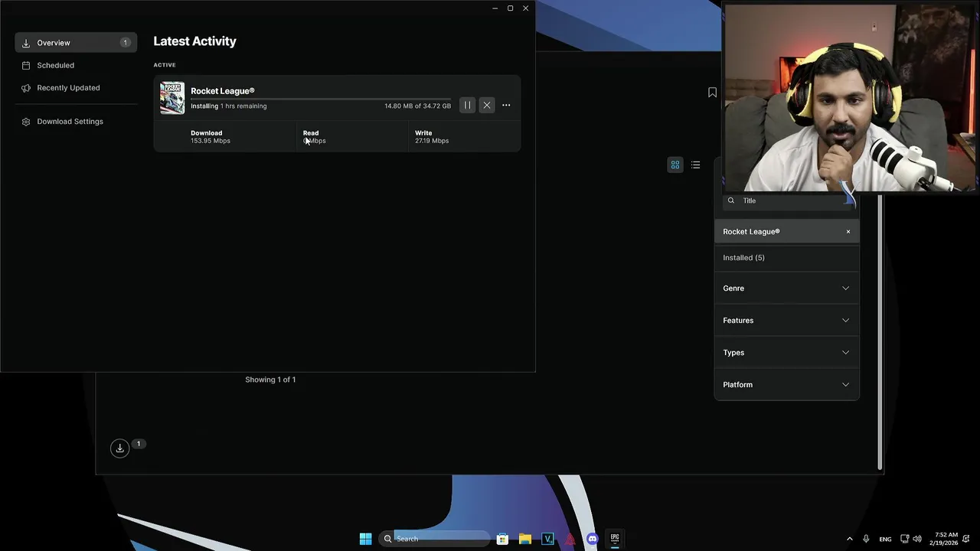Click the ENG language indicator

coord(885,540)
